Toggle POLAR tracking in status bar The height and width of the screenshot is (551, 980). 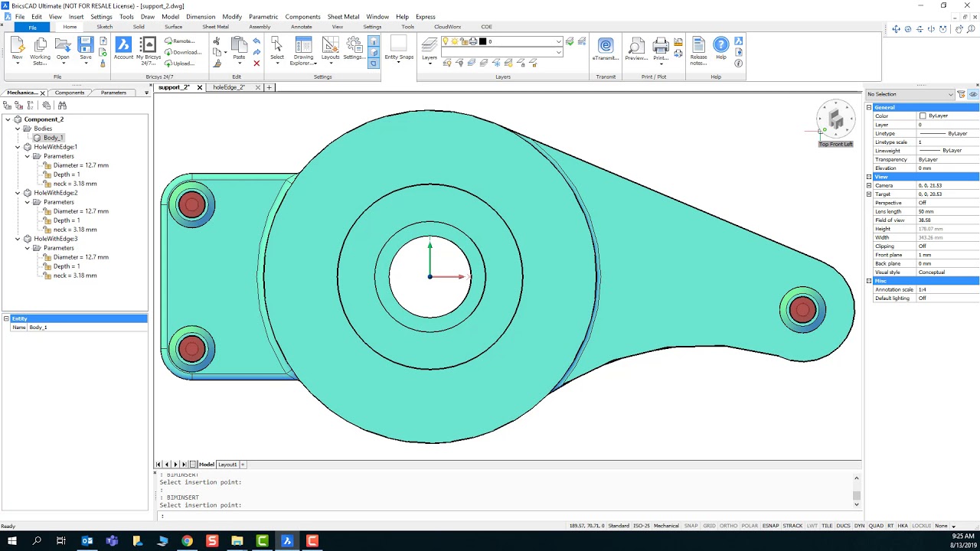(750, 526)
